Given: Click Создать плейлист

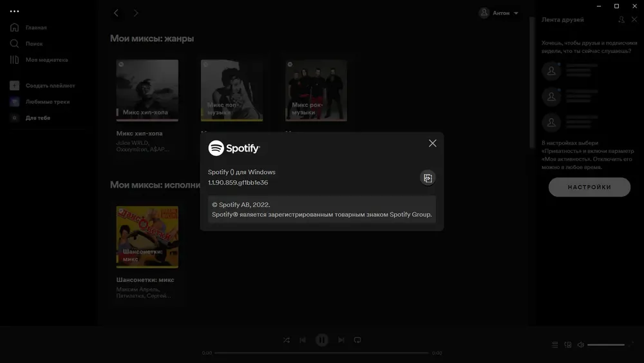Looking at the screenshot, I should coord(50,86).
